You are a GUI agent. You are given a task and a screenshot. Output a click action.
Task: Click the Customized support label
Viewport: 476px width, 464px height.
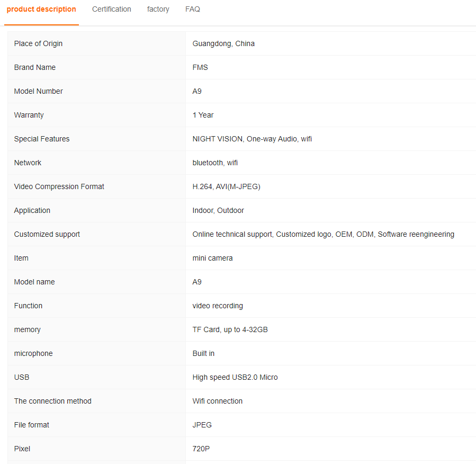click(47, 234)
